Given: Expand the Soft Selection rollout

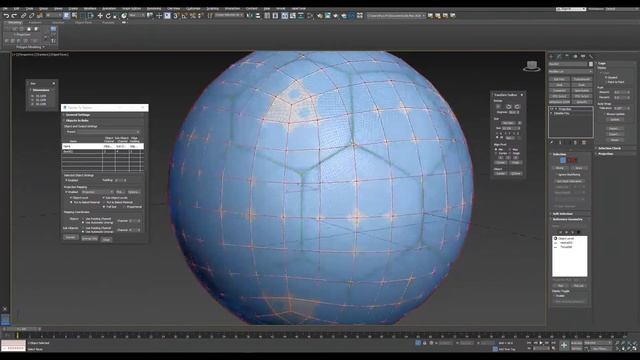Looking at the screenshot, I should (570, 213).
